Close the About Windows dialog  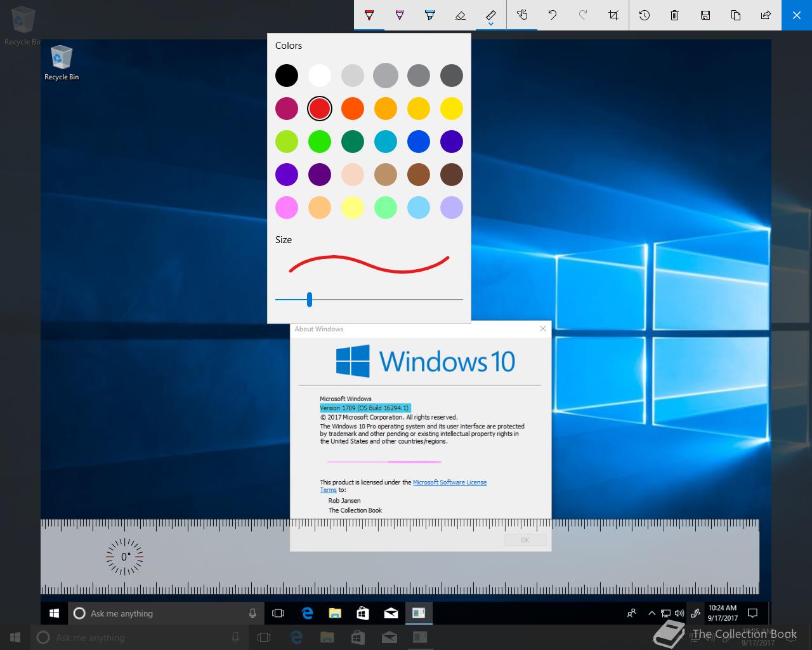coord(542,328)
